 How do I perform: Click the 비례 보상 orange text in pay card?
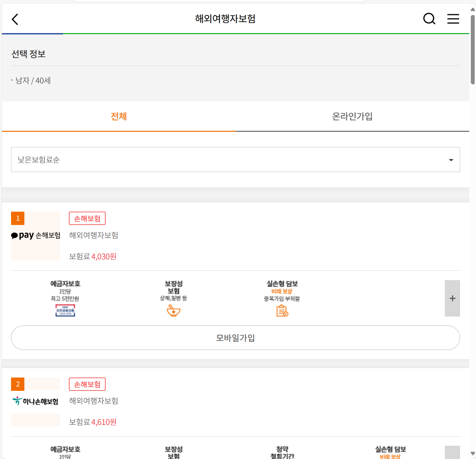coord(282,292)
